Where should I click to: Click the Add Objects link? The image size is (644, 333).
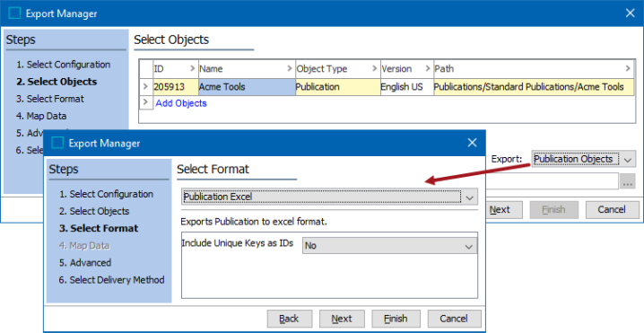(x=181, y=103)
